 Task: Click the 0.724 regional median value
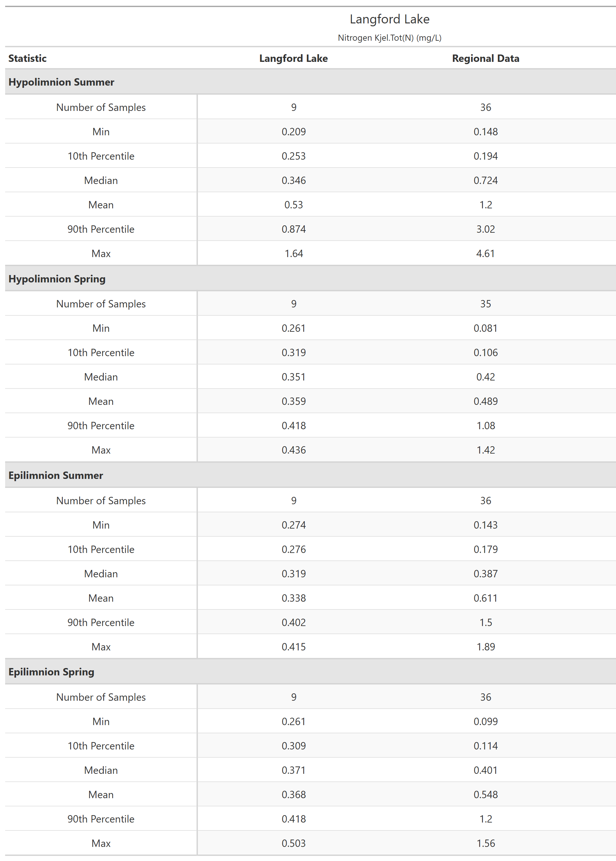[x=486, y=180]
